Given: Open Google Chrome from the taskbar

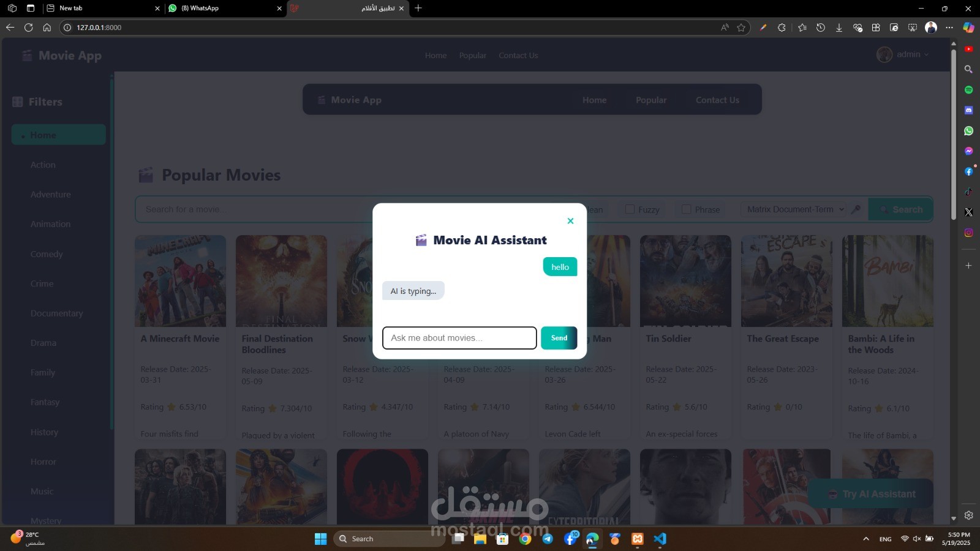Looking at the screenshot, I should pyautogui.click(x=525, y=539).
